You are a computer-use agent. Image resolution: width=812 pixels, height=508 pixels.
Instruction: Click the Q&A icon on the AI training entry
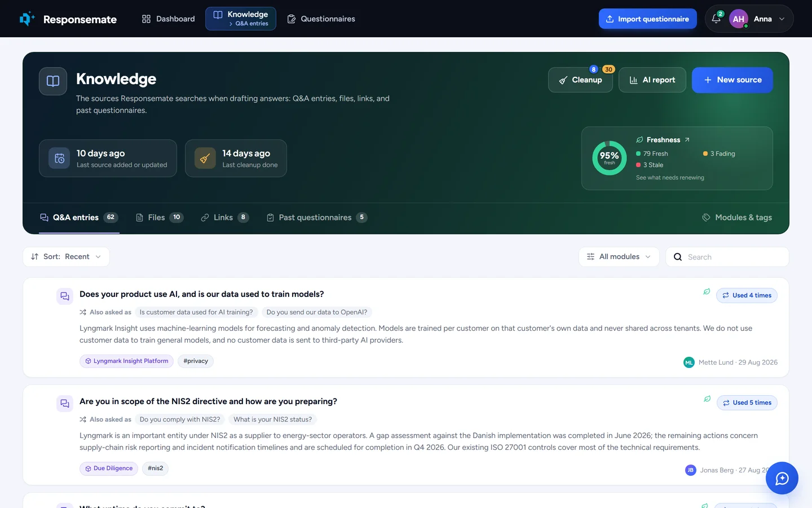[65, 296]
